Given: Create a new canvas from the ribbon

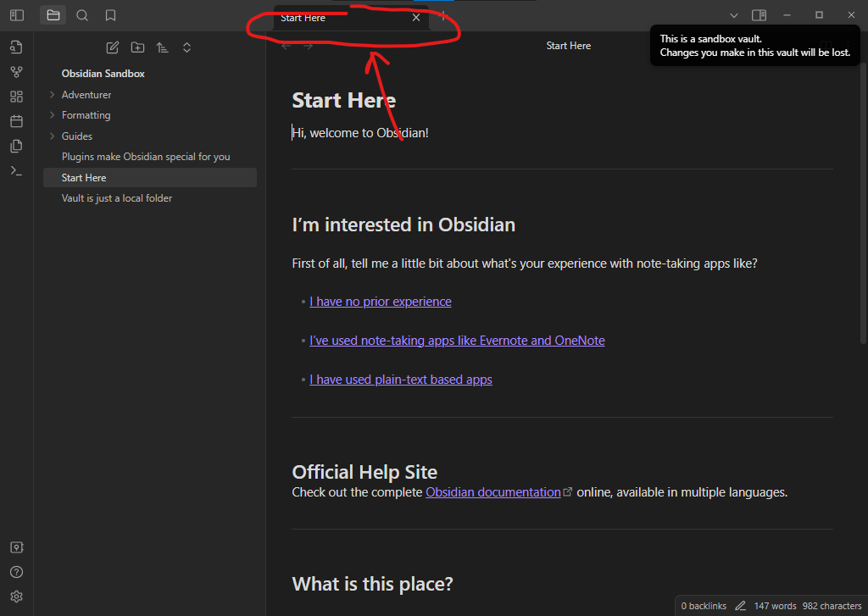Looking at the screenshot, I should (16, 97).
